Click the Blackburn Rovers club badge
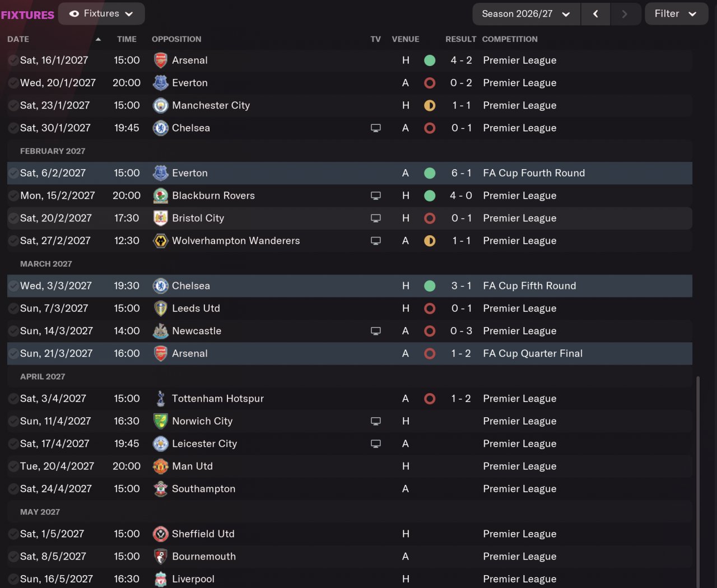 161,195
